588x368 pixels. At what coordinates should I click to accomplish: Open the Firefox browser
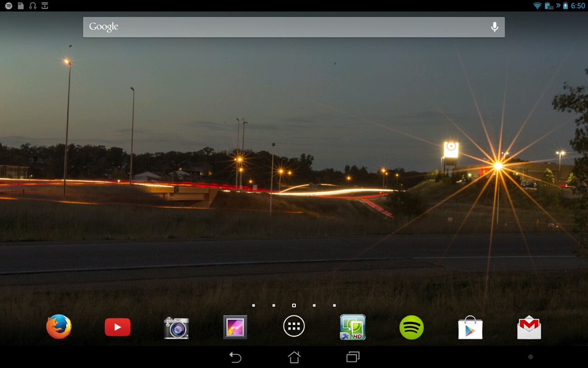(x=59, y=327)
